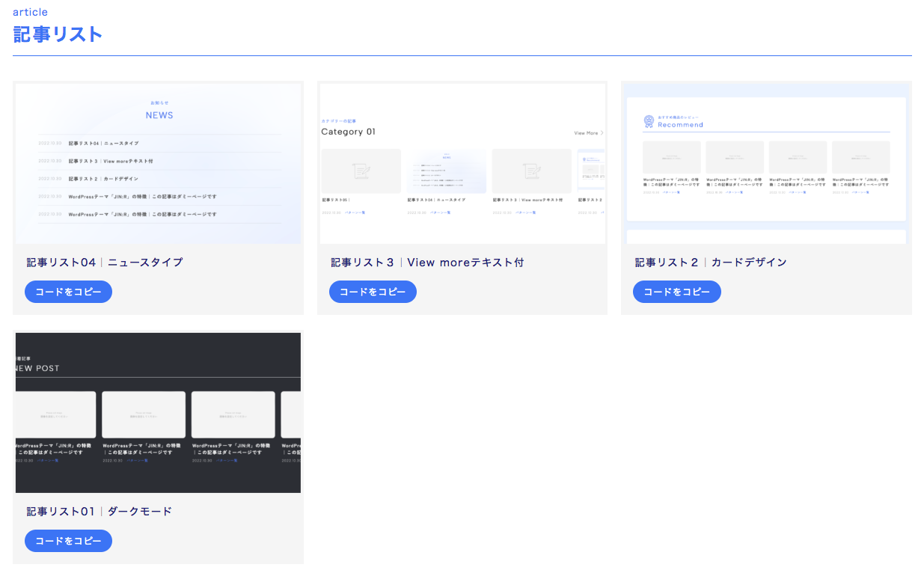Select the 記事リスト2|カードデザイン title
Viewport: 924px width, 576px height.
tap(711, 263)
